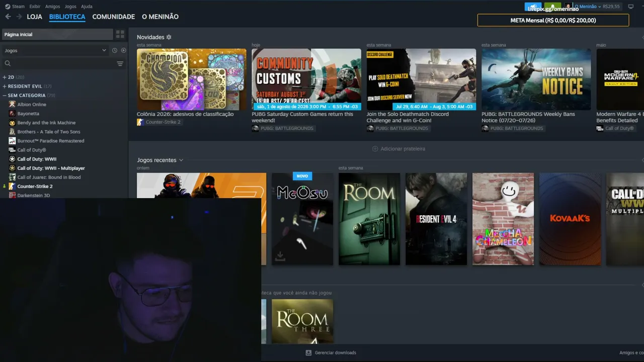Go forward with the right navigation arrow
Viewport: 644px width, 362px height.
pos(19,17)
